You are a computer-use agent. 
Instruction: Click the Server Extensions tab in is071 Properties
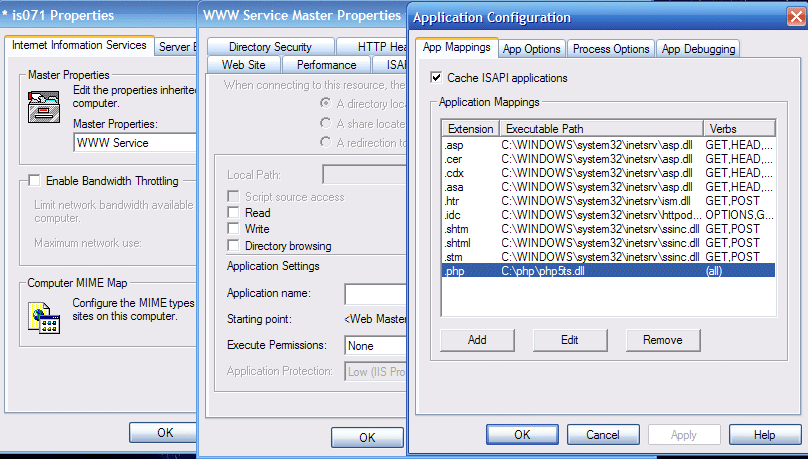(x=176, y=47)
